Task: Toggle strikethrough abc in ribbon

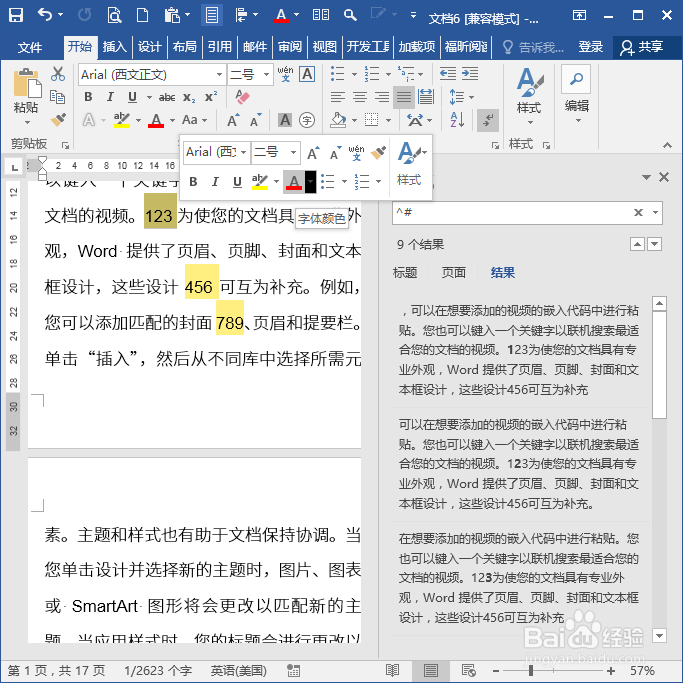Action: click(167, 97)
